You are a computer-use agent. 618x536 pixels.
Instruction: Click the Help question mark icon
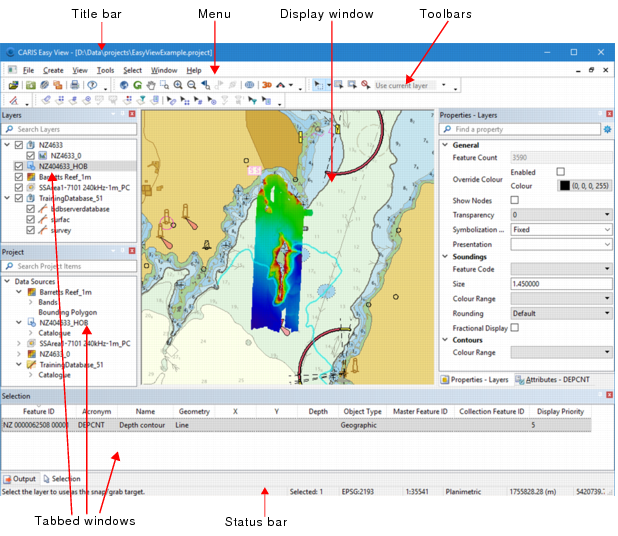92,86
